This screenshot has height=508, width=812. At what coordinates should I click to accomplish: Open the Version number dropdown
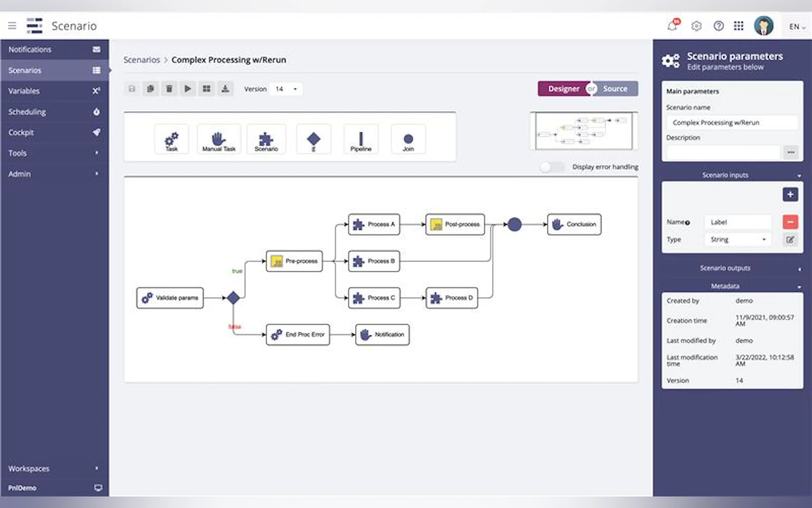(x=286, y=89)
